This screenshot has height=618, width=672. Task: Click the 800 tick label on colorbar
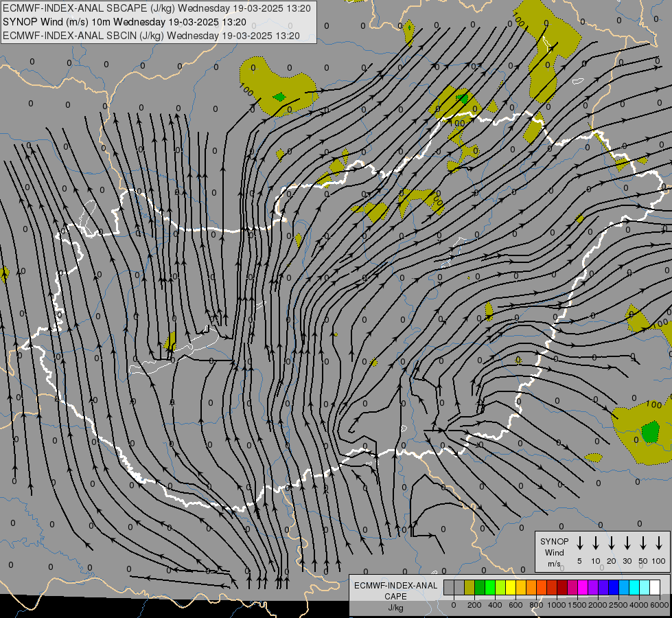pos(536,605)
